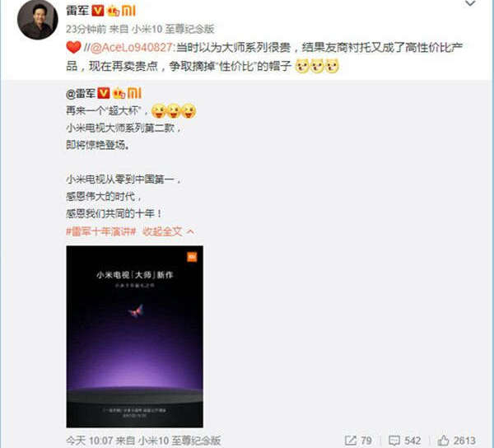The image size is (494, 448).
Task: Click the orange MI logo badge in header
Action: click(x=128, y=11)
